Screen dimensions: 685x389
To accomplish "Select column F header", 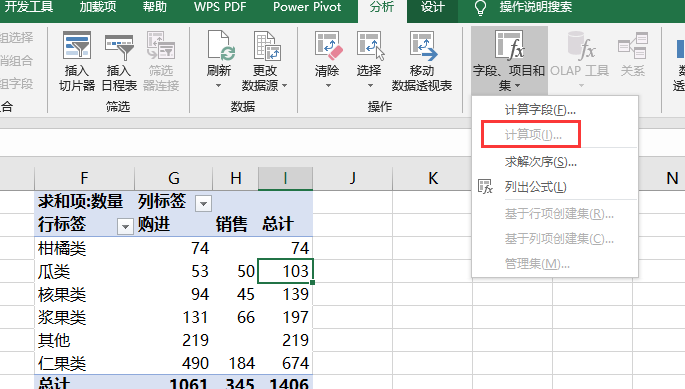I will (x=84, y=178).
